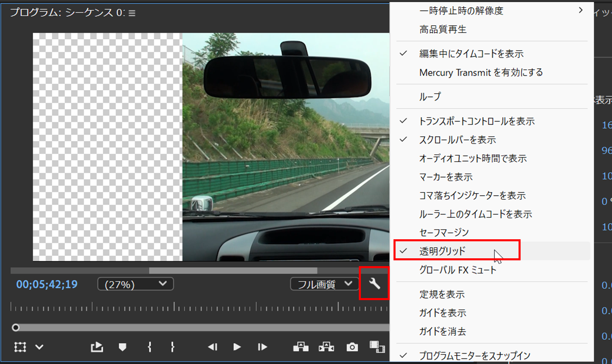Choose ガイドを消去 to clear guides
Image resolution: width=612 pixels, height=364 pixels.
coord(443,331)
